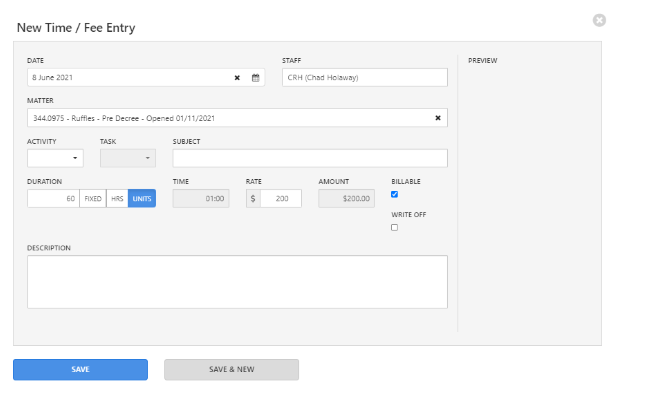Screen dimensions: 647x396
Task: Click the Save & New button
Action: point(231,369)
